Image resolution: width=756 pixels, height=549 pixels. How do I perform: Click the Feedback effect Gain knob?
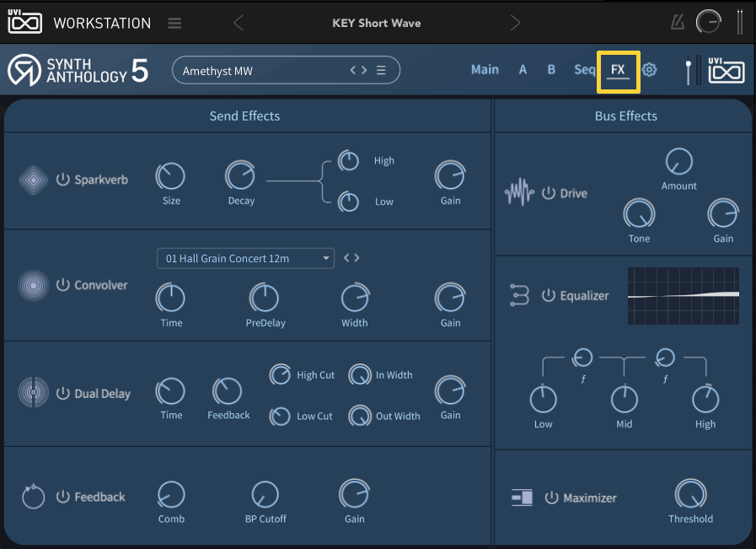(354, 494)
